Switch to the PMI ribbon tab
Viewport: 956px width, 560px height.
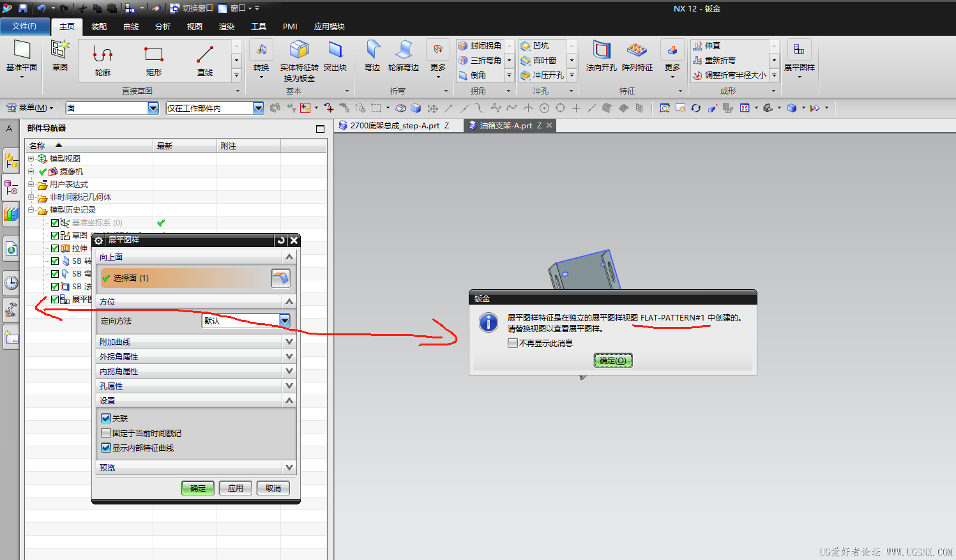(x=290, y=26)
